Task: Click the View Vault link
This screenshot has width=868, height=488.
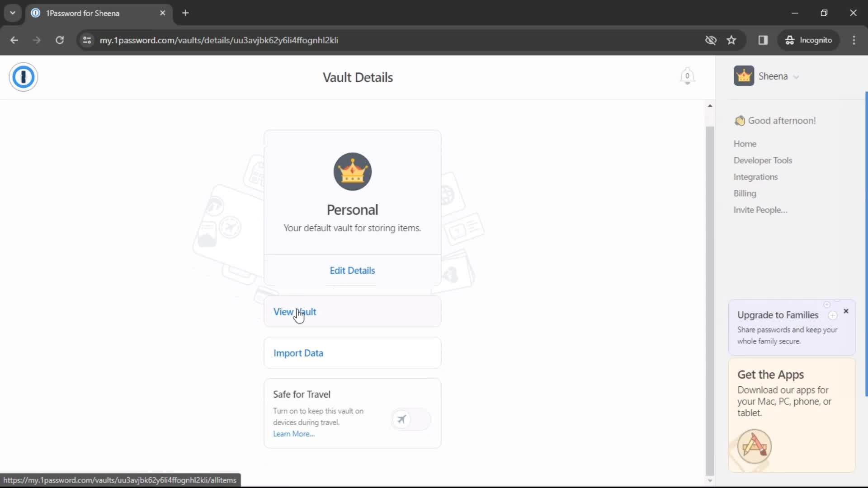Action: (295, 312)
